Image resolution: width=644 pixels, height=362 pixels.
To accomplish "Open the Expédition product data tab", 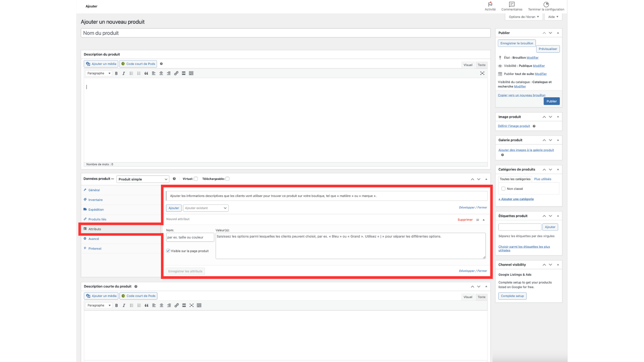I will pyautogui.click(x=96, y=209).
